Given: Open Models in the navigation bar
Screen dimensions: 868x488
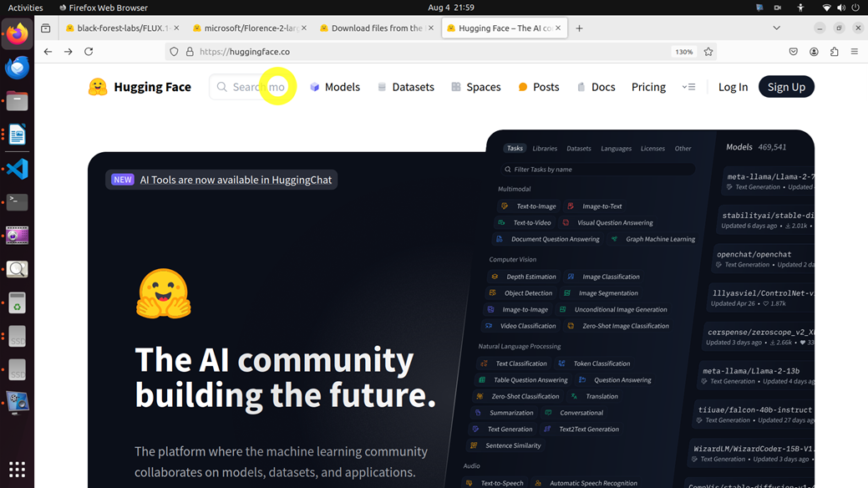Looking at the screenshot, I should pyautogui.click(x=335, y=87).
